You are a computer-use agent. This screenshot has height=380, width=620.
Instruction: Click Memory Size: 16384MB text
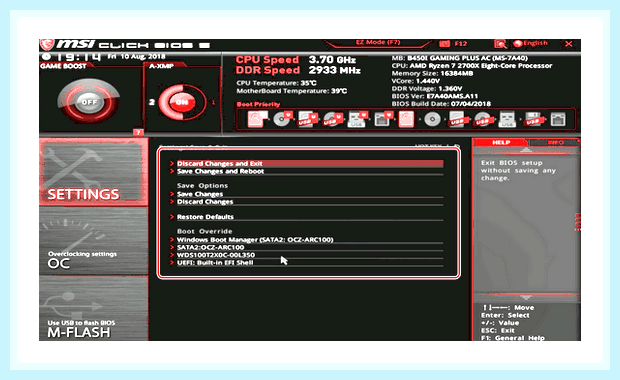pos(432,74)
